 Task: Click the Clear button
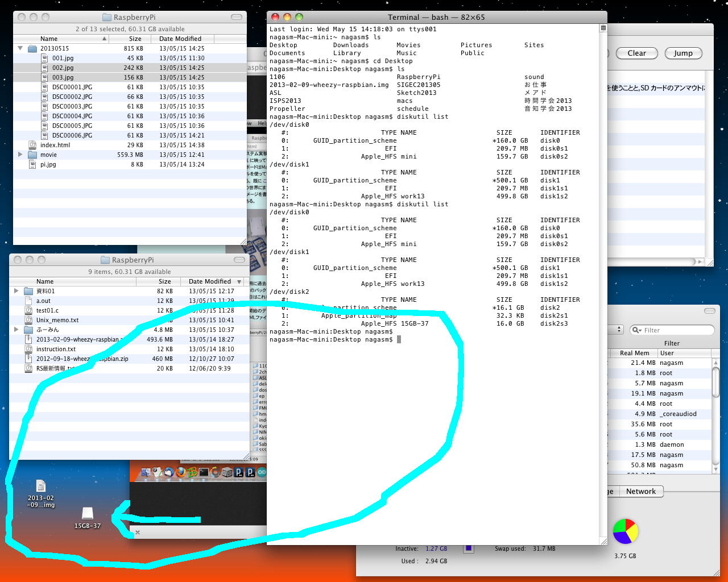637,53
